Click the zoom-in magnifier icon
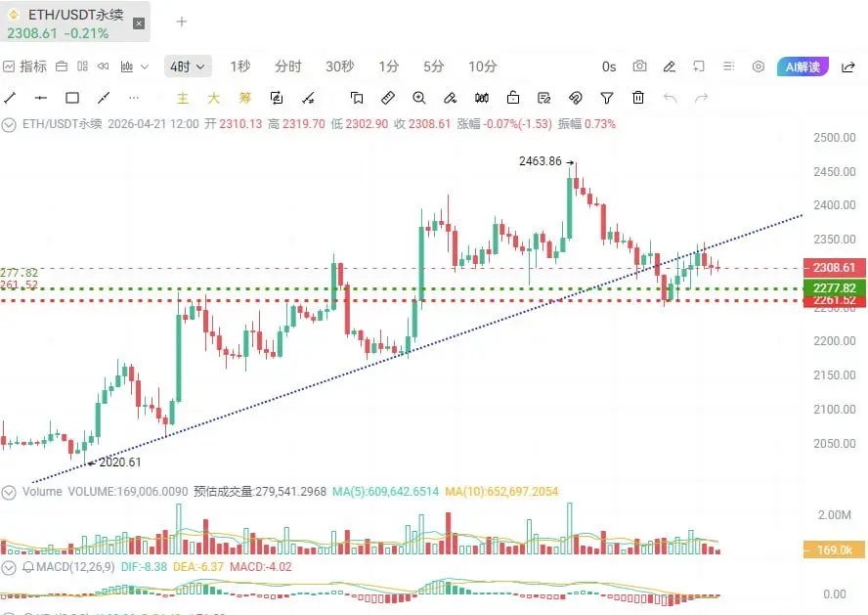The height and width of the screenshot is (615, 868). [x=419, y=98]
